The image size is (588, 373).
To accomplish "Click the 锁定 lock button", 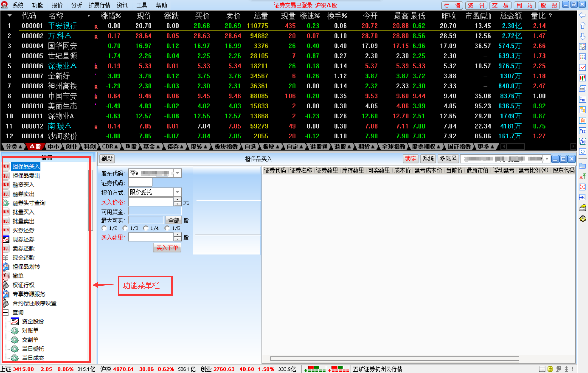I will (411, 159).
